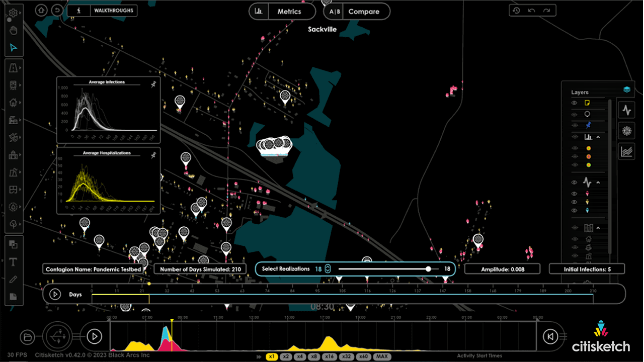This screenshot has height=362, width=644.
Task: Click the Layers stack icon on the right
Action: pos(626,90)
